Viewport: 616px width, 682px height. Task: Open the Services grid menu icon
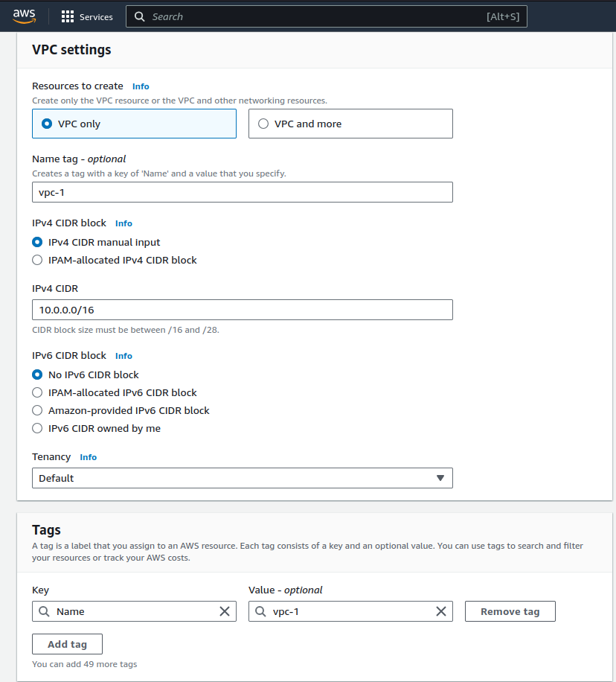coord(68,16)
